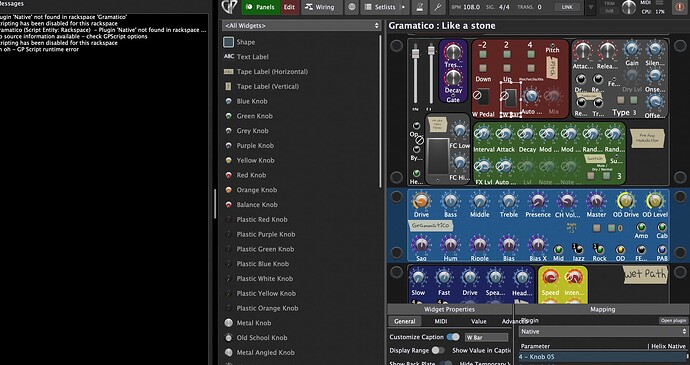Click the Tres knob on purple panel
This screenshot has height=365, width=690.
tap(453, 52)
